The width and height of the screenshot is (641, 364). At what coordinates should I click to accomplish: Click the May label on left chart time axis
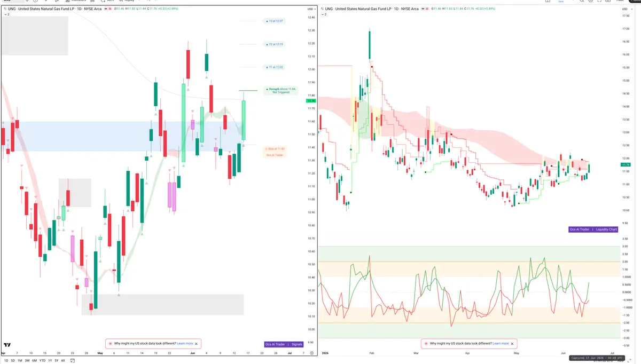[100, 353]
